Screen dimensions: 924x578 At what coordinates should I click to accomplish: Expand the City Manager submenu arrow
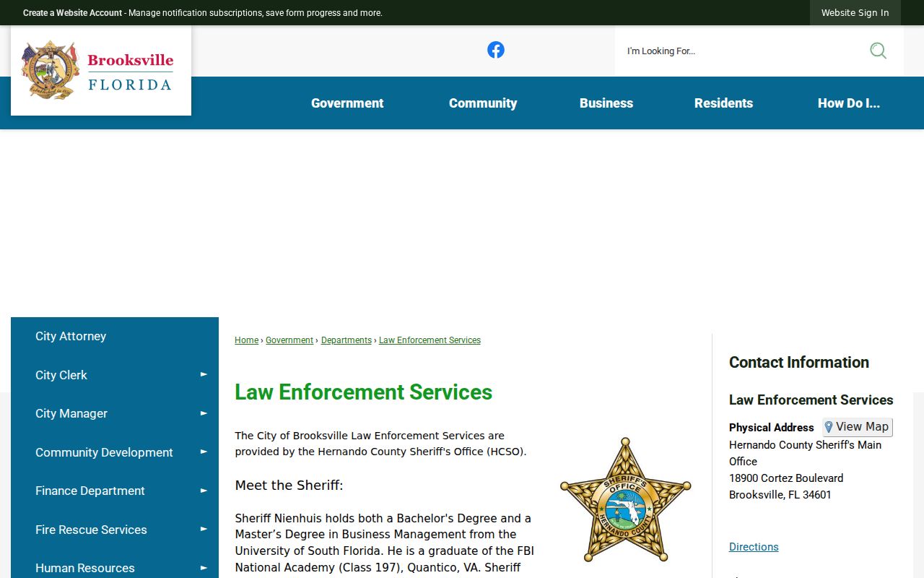pyautogui.click(x=204, y=413)
